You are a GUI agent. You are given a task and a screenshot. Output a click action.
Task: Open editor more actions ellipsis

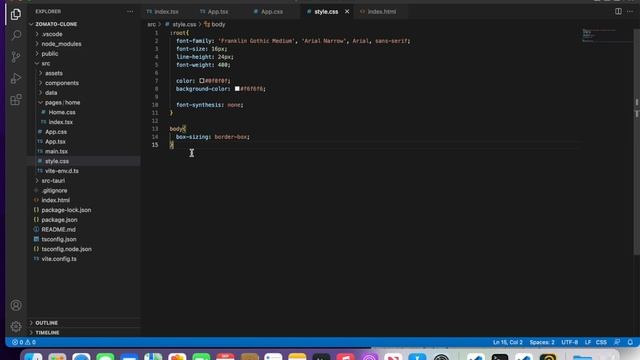coord(630,11)
